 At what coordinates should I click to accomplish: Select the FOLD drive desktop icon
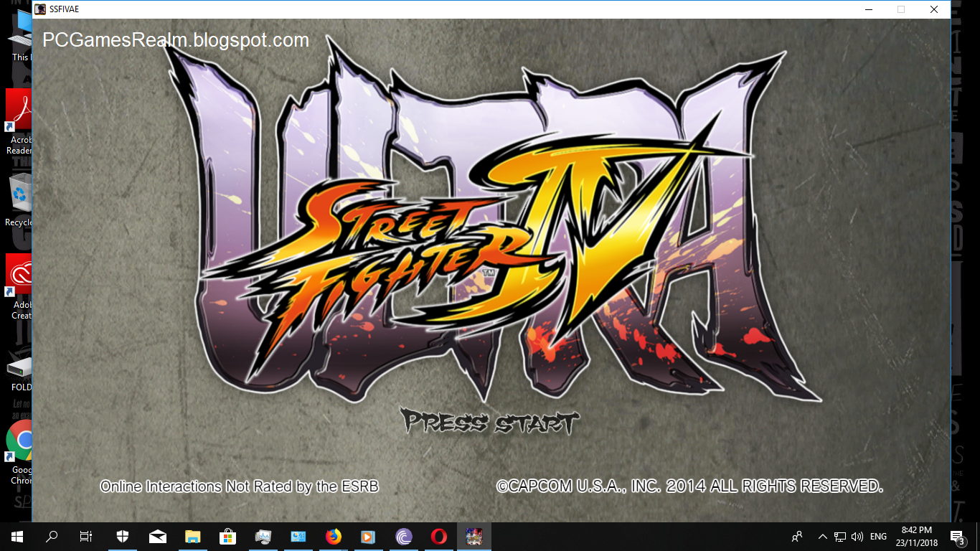coord(18,373)
